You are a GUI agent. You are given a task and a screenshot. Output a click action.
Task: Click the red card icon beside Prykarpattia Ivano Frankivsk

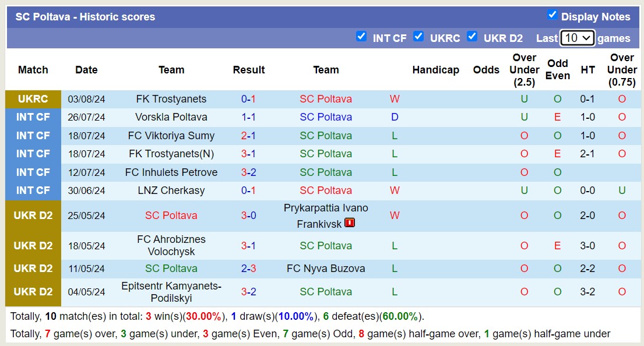coord(349,223)
